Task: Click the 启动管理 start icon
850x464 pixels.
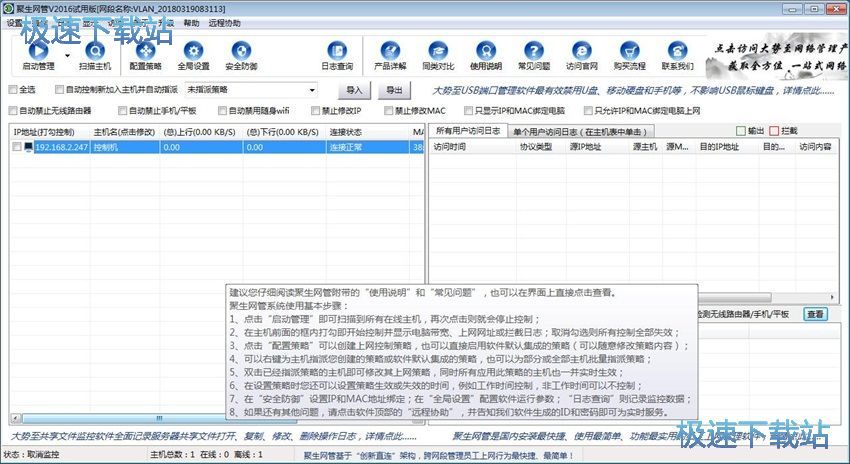Action: (38, 51)
